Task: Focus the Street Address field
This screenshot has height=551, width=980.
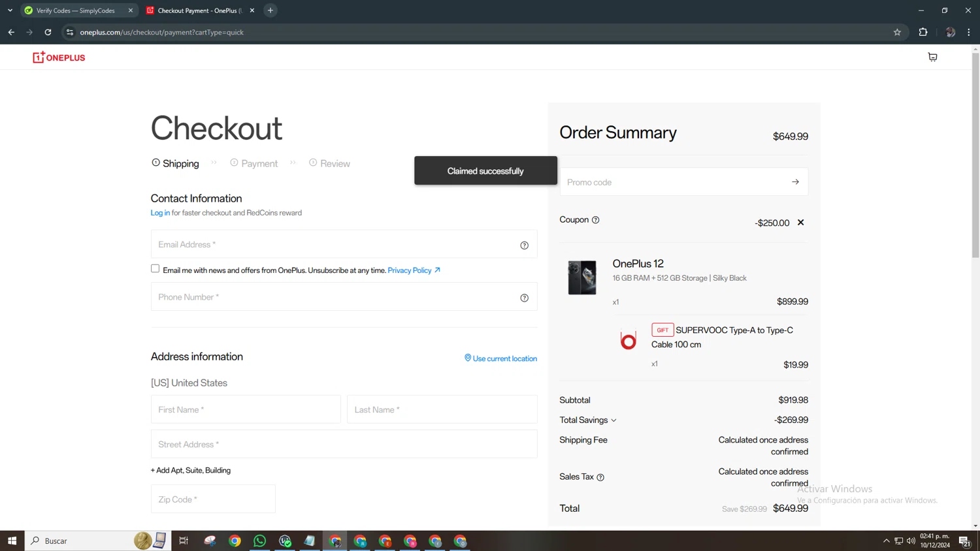Action: tap(344, 444)
